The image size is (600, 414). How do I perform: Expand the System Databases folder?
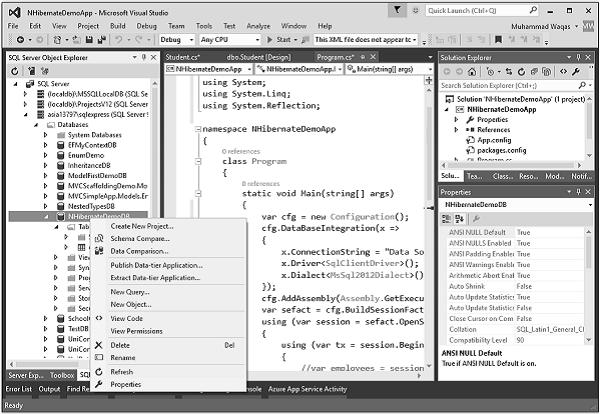(46, 135)
